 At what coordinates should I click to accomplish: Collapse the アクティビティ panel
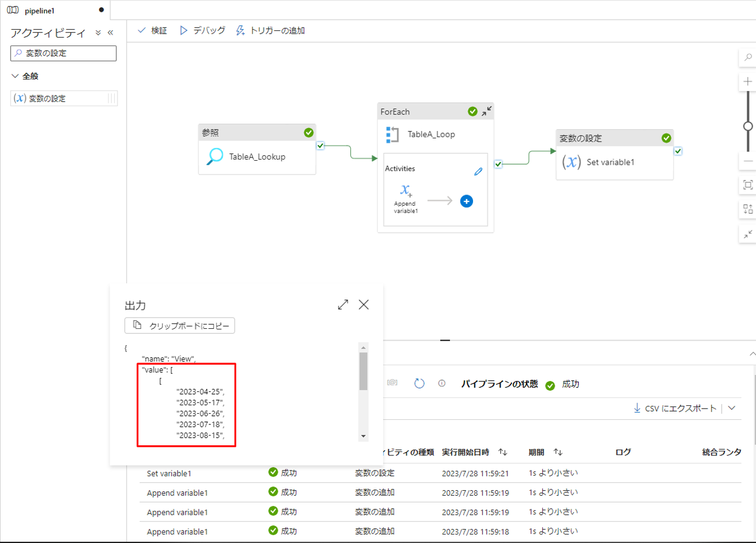(x=110, y=33)
